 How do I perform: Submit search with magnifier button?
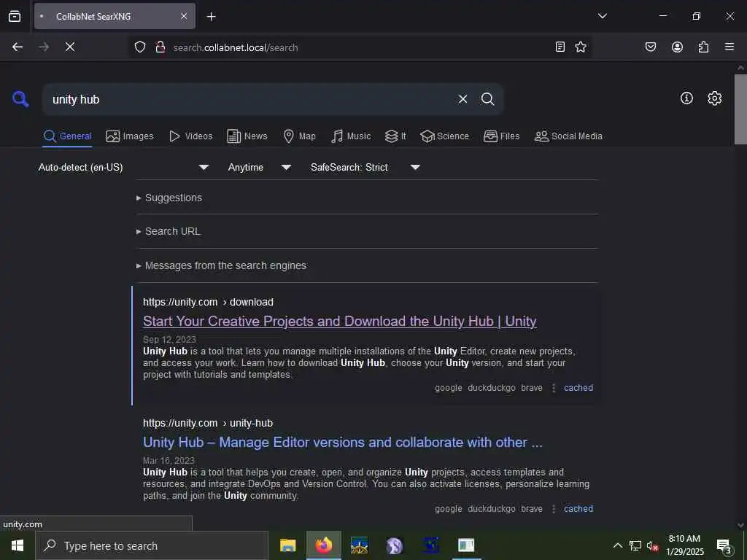(x=487, y=99)
